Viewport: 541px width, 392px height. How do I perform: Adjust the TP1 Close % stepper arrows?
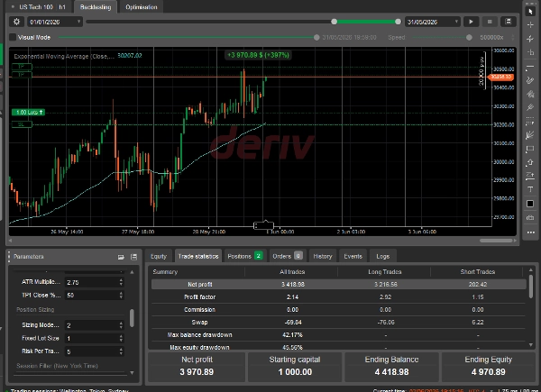tap(121, 295)
